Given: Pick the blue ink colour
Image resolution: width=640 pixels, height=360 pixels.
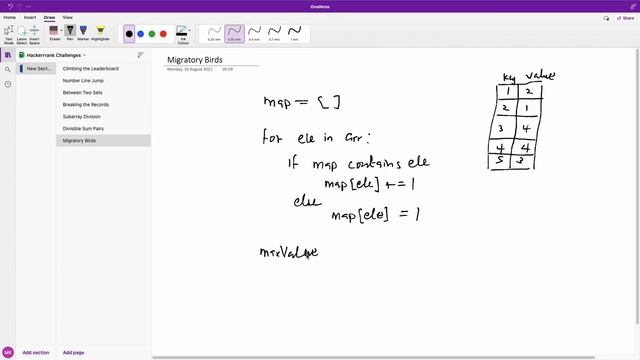Looking at the screenshot, I should point(141,34).
